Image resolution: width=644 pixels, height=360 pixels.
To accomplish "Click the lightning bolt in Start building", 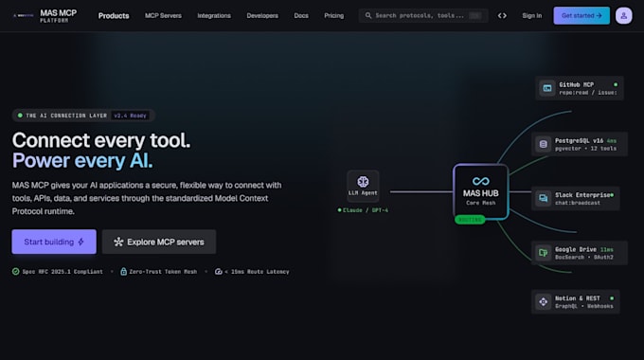I will click(x=80, y=242).
